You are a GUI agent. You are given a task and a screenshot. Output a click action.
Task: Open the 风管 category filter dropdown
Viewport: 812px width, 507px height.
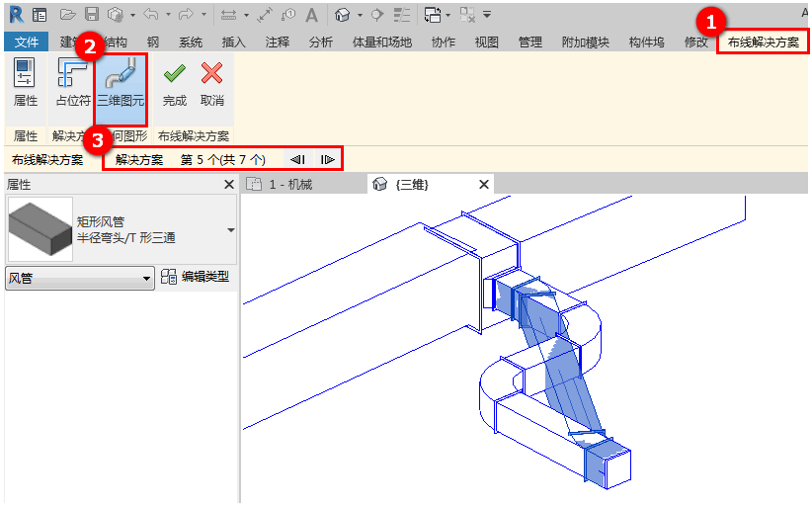tap(80, 279)
